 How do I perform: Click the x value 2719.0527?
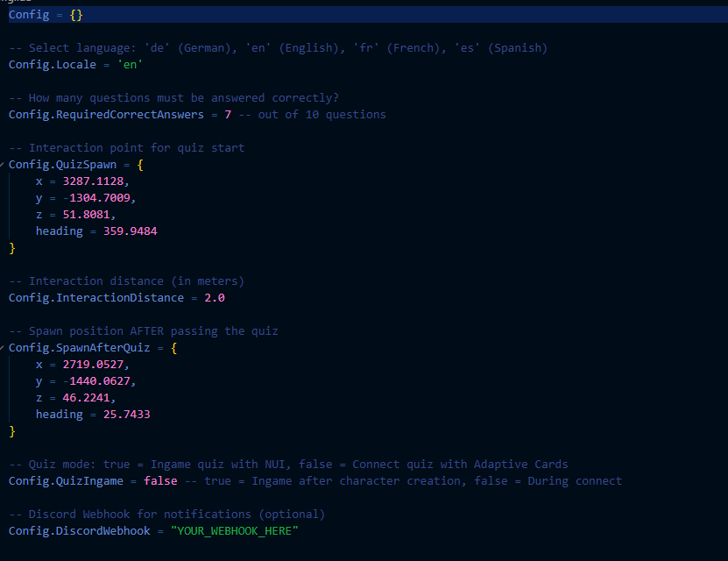[x=94, y=365]
